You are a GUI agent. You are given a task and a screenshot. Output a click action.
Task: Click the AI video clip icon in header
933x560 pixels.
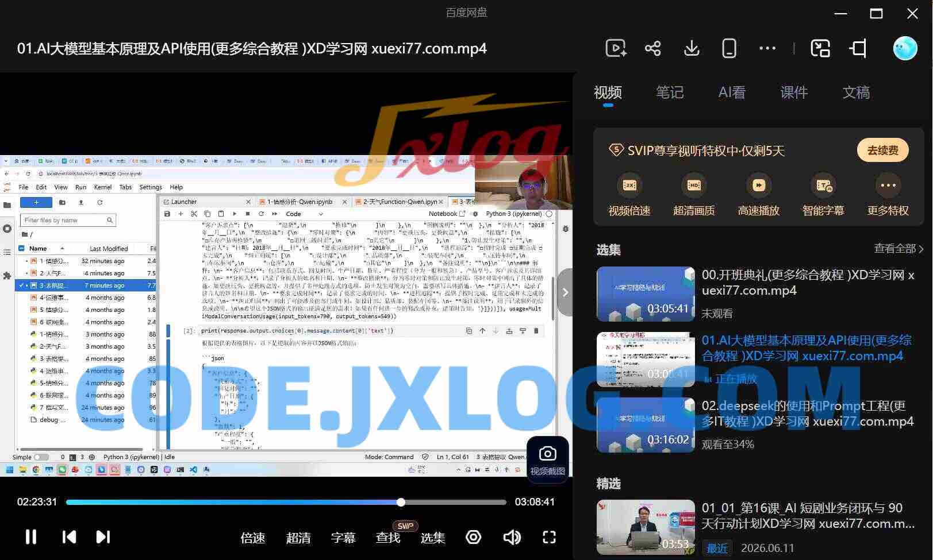pos(616,48)
